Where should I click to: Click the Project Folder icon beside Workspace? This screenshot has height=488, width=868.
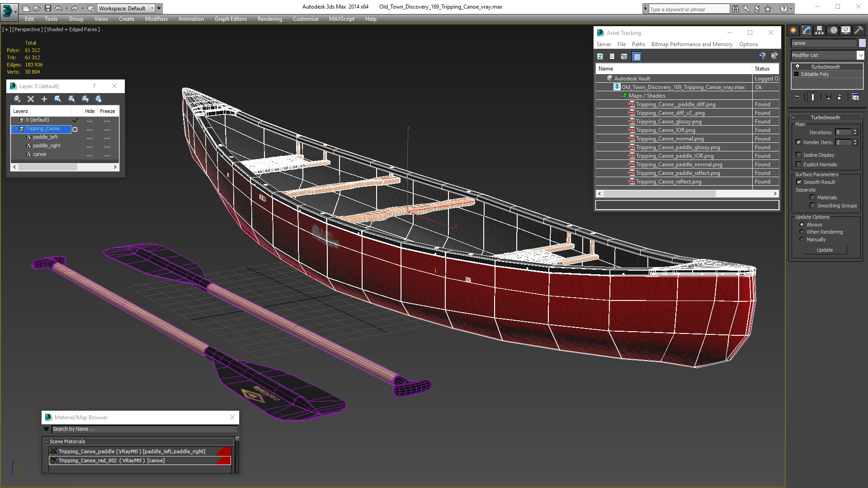point(91,8)
